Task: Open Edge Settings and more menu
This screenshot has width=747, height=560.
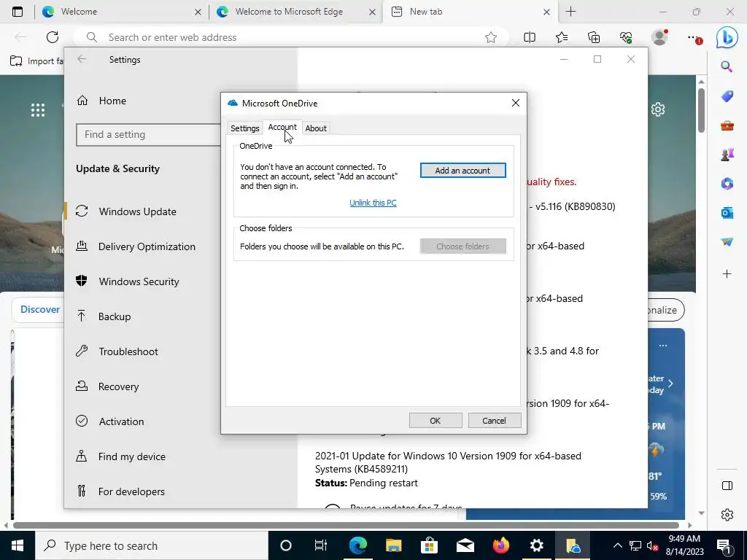Action: click(694, 38)
